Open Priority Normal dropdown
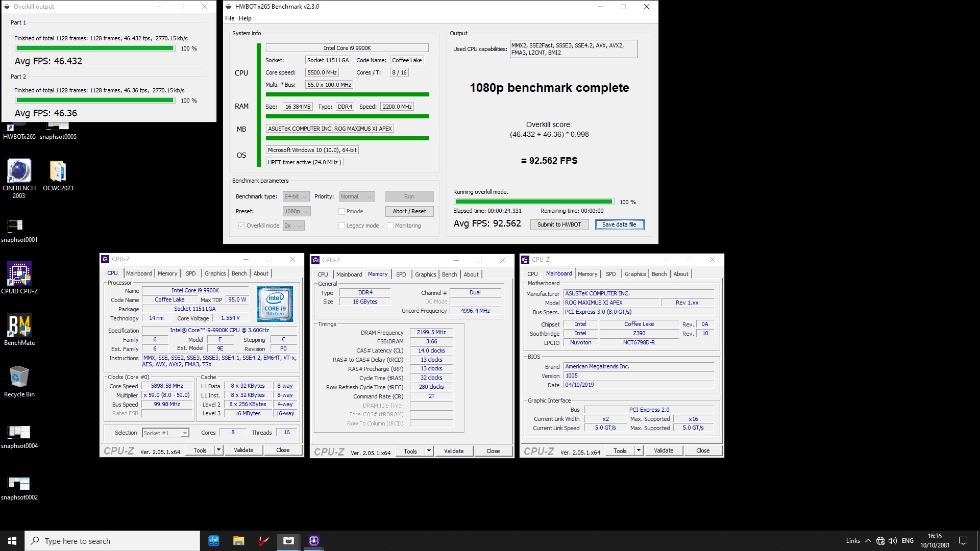 pyautogui.click(x=357, y=196)
